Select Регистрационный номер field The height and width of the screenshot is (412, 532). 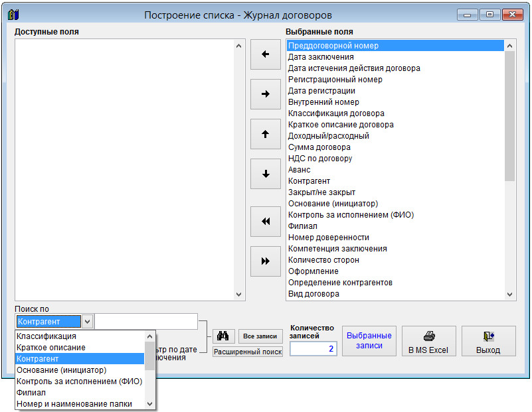(395, 80)
